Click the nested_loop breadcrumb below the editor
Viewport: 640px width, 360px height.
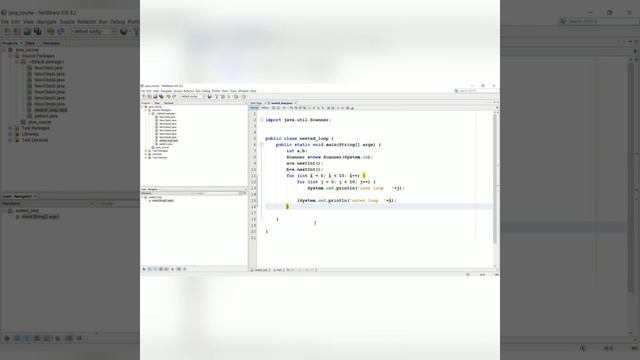tap(261, 270)
